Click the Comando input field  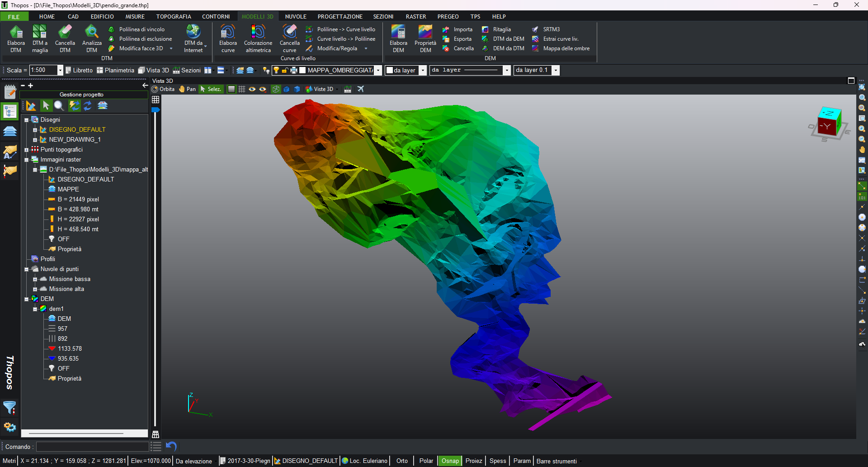click(93, 447)
